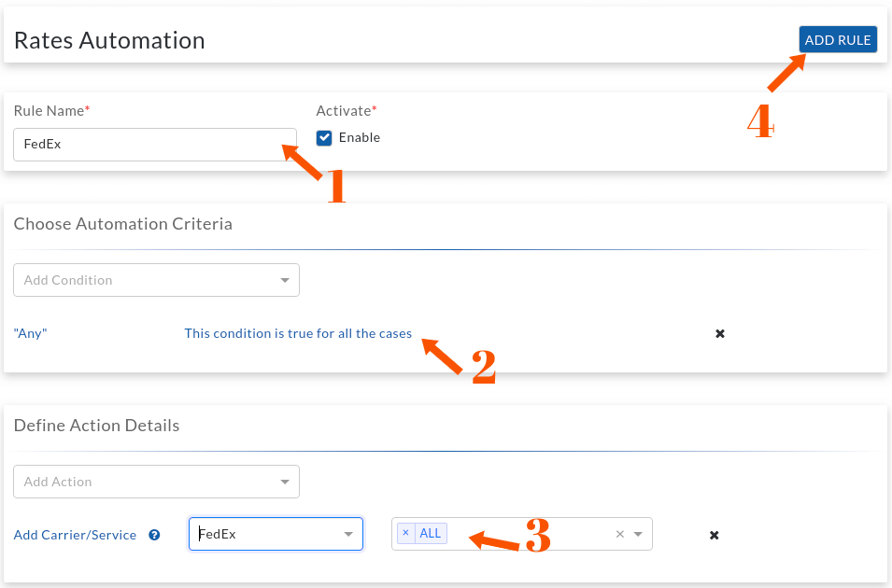Click the Enable label text
This screenshot has width=892, height=588.
360,137
